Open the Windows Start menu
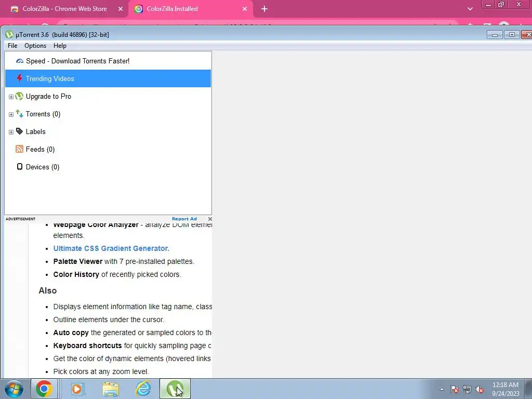The width and height of the screenshot is (532, 399). tap(14, 389)
